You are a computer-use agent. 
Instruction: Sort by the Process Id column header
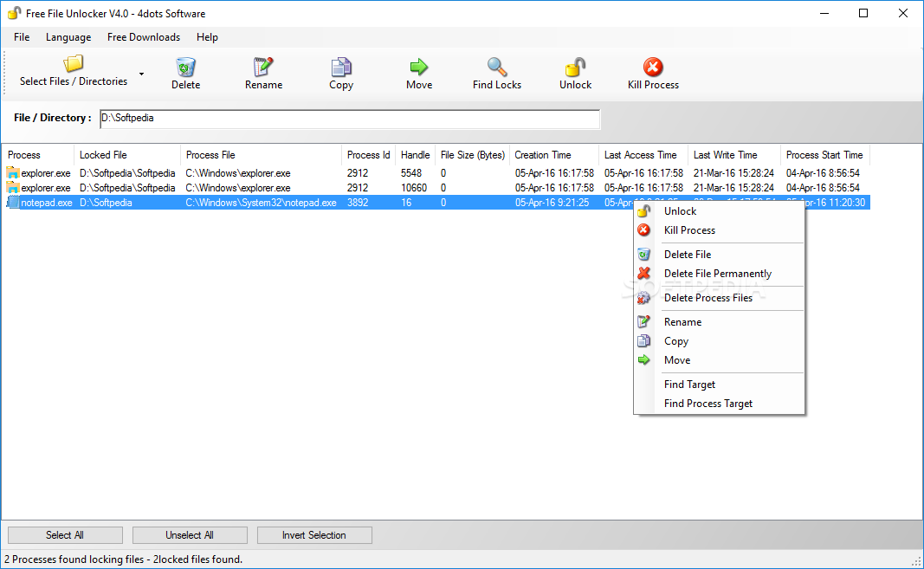[368, 155]
